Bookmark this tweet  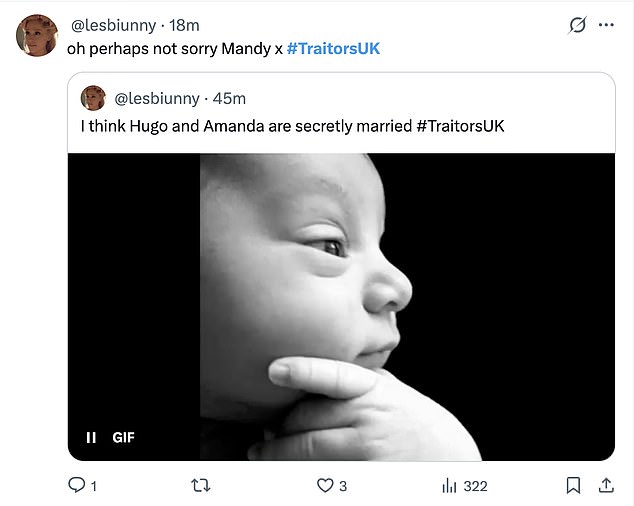(573, 485)
